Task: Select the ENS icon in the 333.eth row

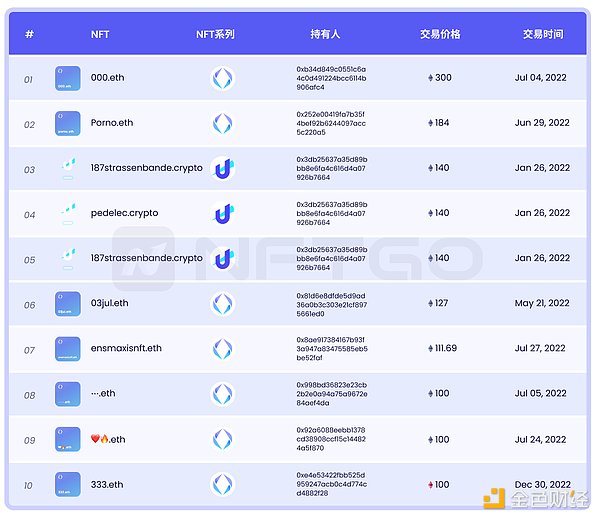Action: click(x=222, y=485)
